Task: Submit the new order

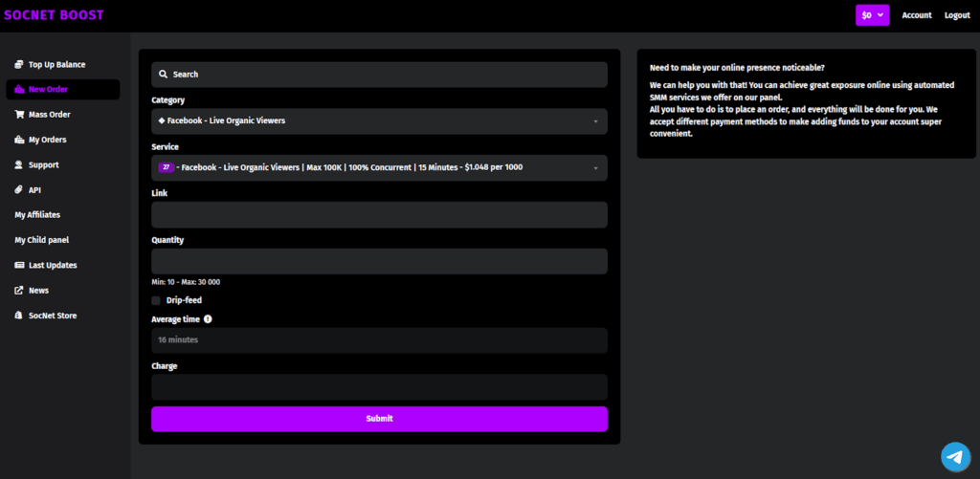Action: [379, 419]
